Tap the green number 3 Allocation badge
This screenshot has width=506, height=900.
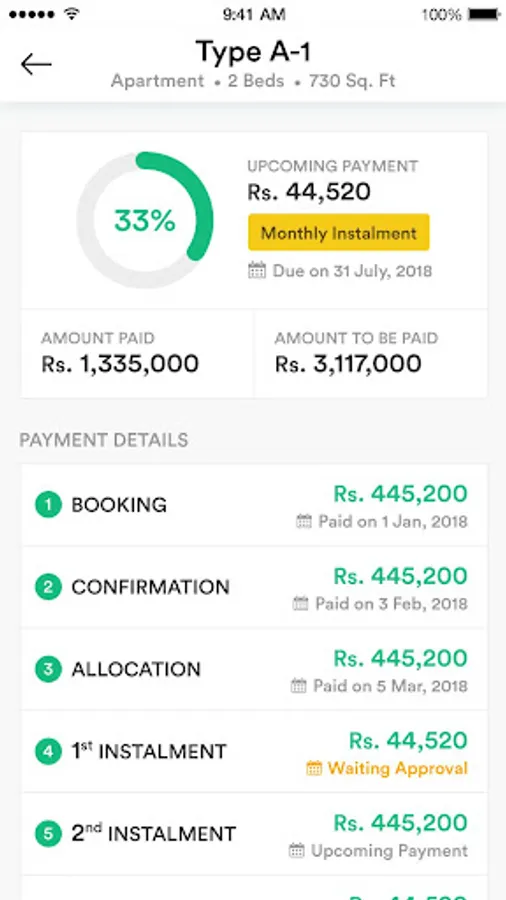coord(48,669)
